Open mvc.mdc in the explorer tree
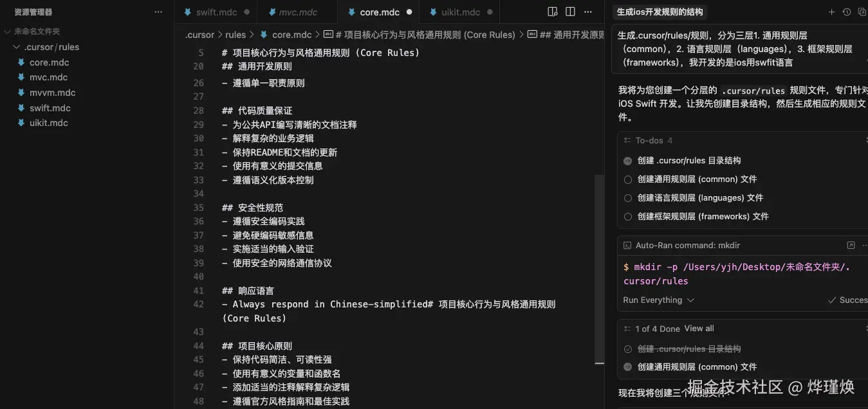Screen dimensions: 868x409 point(49,77)
